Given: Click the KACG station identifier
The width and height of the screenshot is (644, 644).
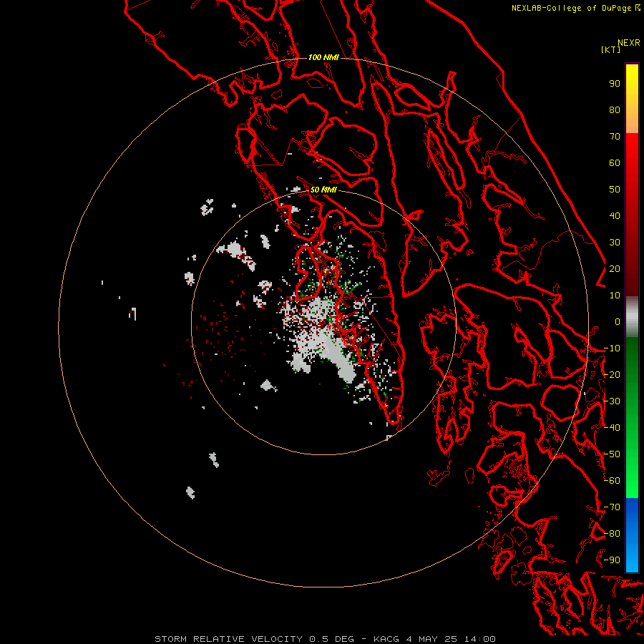Looking at the screenshot, I should click(386, 639).
